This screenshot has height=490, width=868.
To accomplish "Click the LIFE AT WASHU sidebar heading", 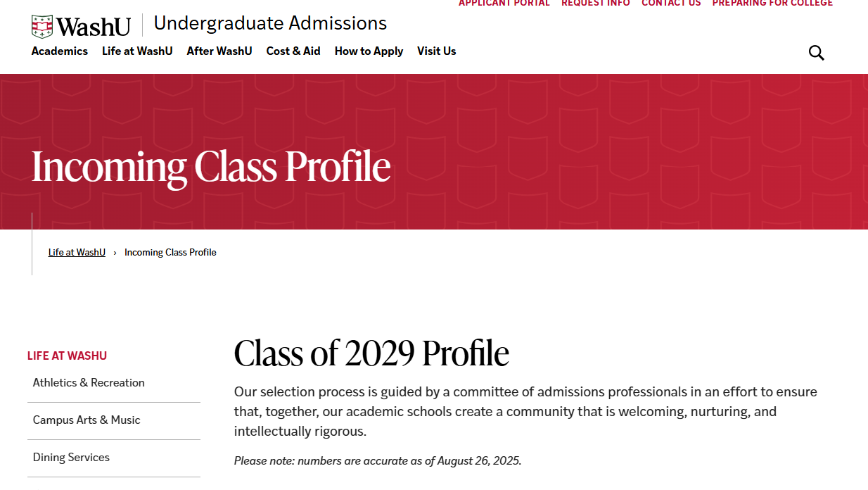I will pos(68,356).
